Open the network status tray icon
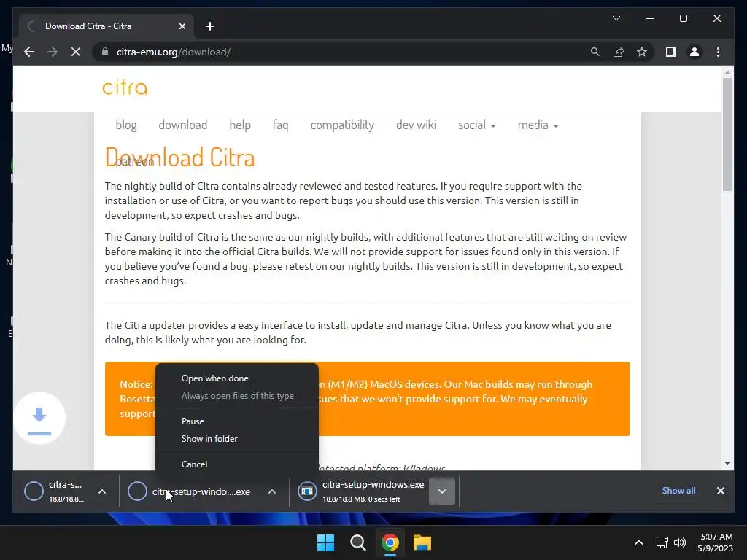This screenshot has width=747, height=560. 662,542
